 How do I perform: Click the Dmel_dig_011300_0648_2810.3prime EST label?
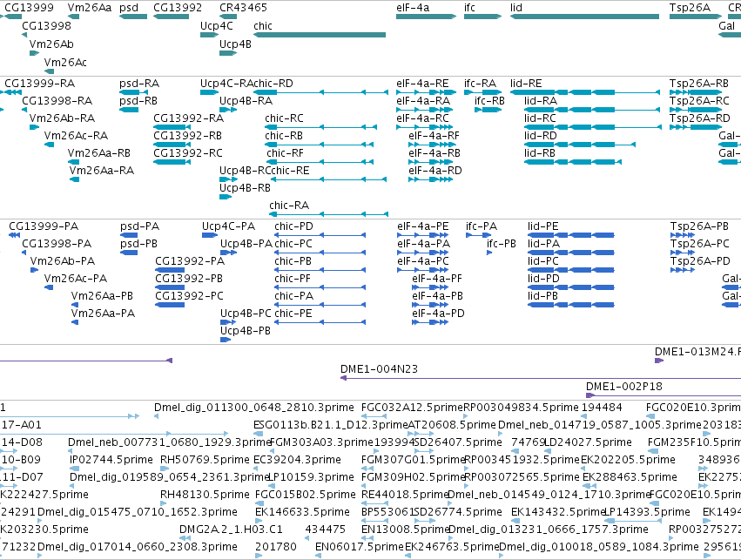(x=253, y=408)
